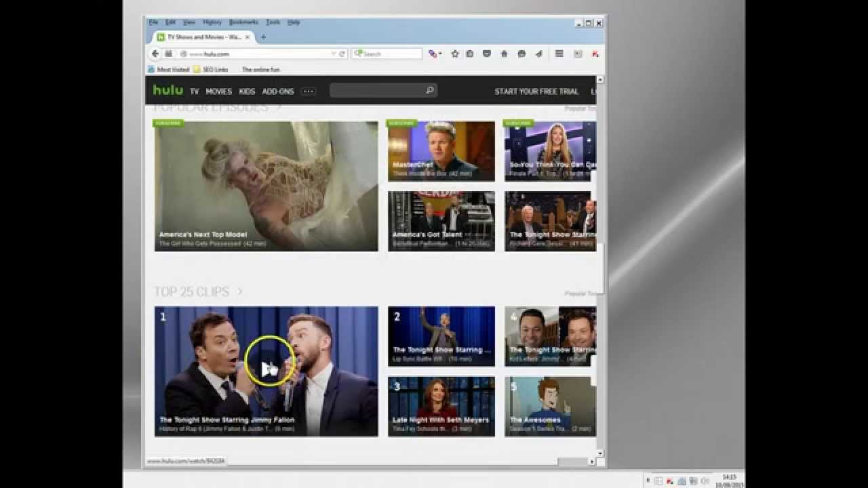Expand the purple extension dropdown arrow

click(440, 54)
